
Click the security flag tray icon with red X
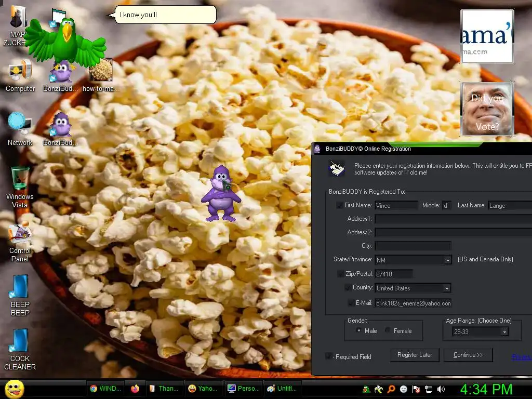416,389
